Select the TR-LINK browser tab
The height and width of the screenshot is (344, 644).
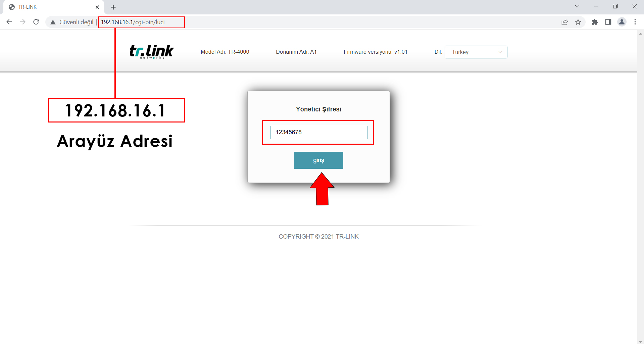54,7
